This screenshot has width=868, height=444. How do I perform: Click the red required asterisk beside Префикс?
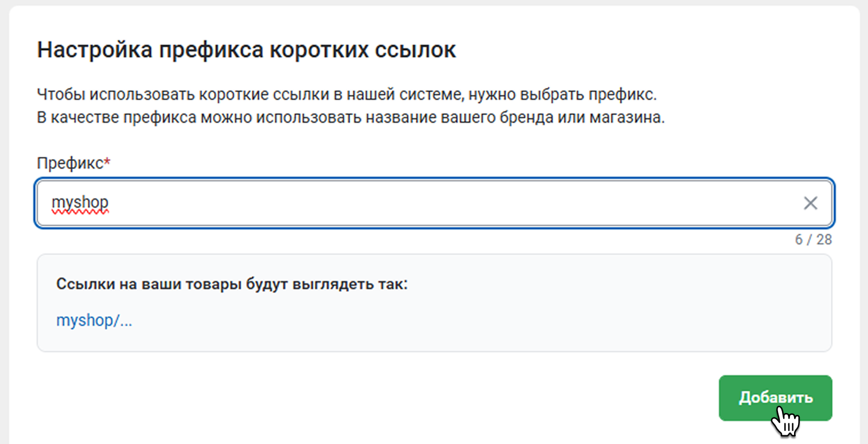click(x=107, y=162)
